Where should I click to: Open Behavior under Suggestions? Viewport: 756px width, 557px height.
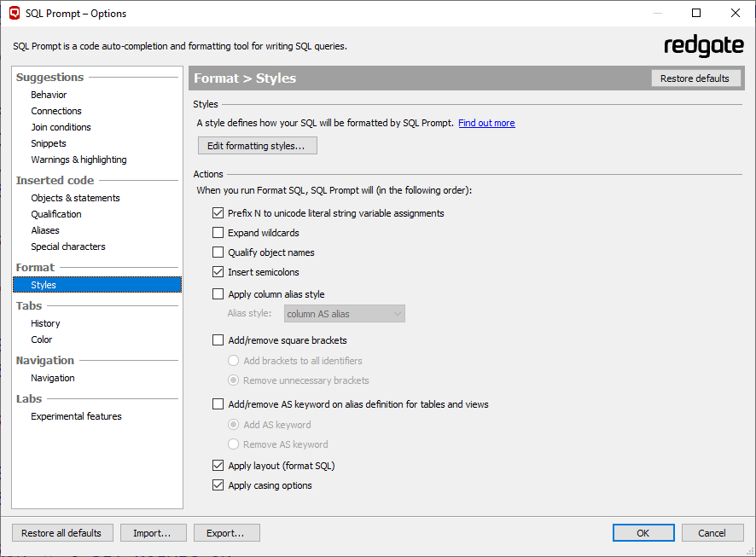click(x=49, y=95)
